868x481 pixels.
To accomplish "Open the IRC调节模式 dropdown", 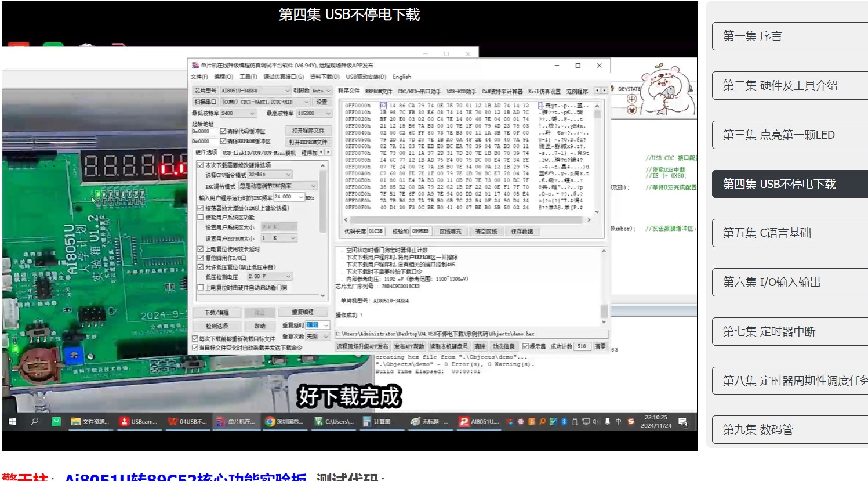I will pyautogui.click(x=277, y=186).
